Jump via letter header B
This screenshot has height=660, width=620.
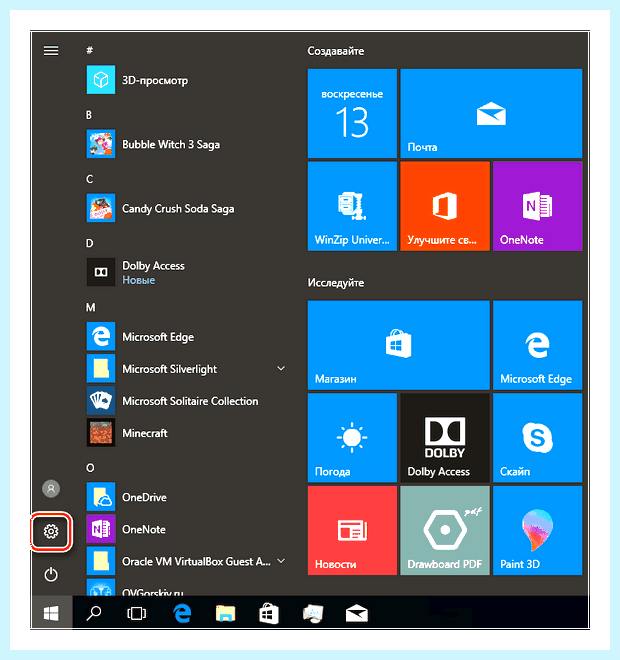coord(89,115)
